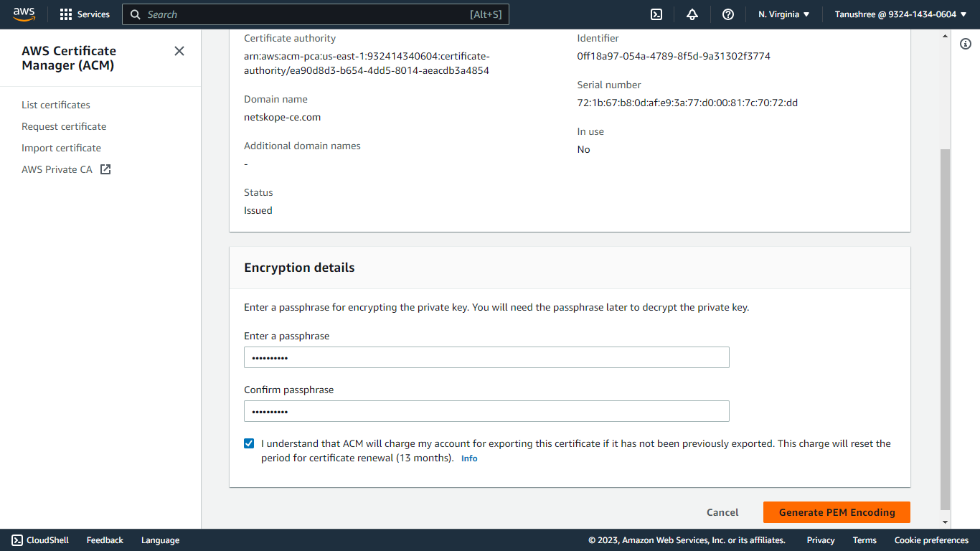The height and width of the screenshot is (551, 980).
Task: Select the domain name netskope-ce.com
Action: pyautogui.click(x=282, y=117)
